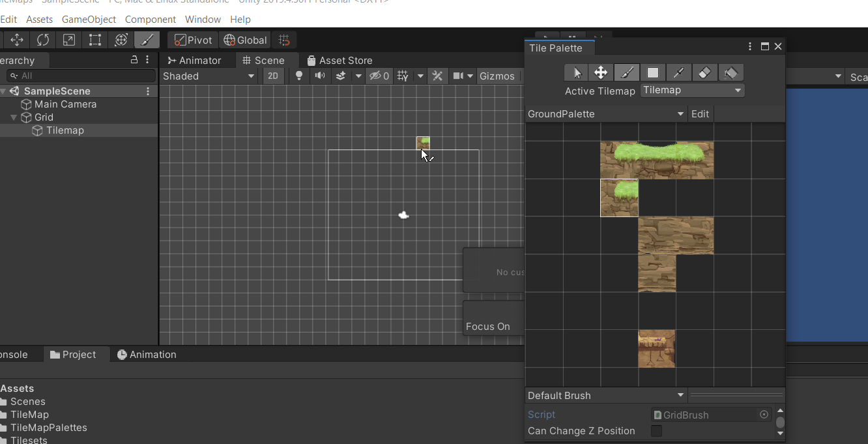This screenshot has width=868, height=444.
Task: Click the brush inspector scrollbar down arrow
Action: pos(780,433)
